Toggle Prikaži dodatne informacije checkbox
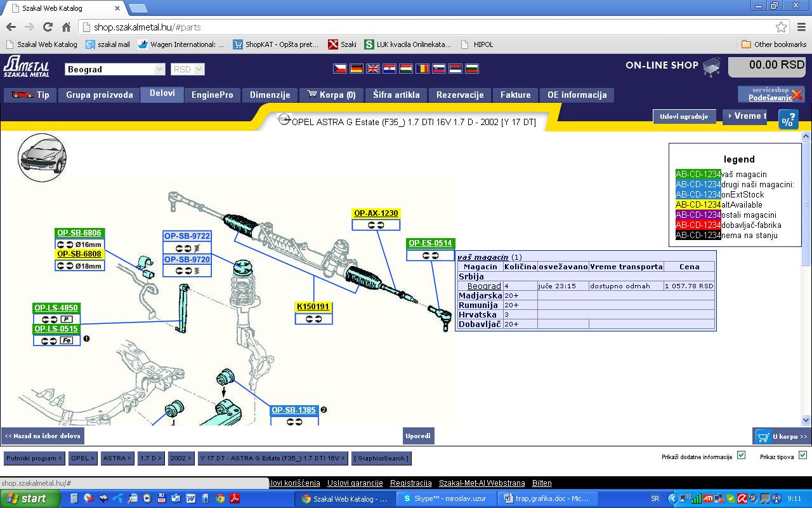Screen dimensions: 812x508 click(741, 455)
